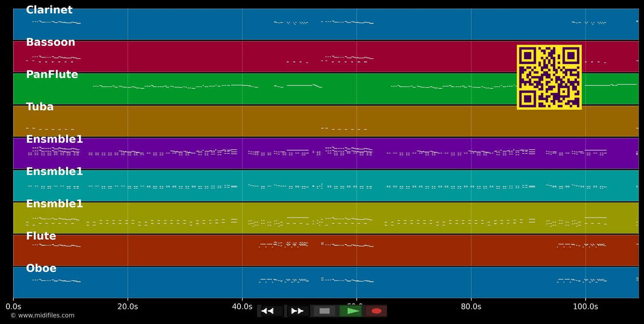Viewport: 644px width, 324px height.
Task: Click the rewind playback button
Action: tap(272, 311)
